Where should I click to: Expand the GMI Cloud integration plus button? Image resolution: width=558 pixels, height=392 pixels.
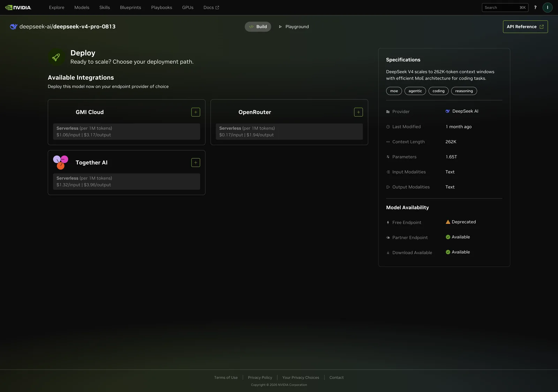196,112
